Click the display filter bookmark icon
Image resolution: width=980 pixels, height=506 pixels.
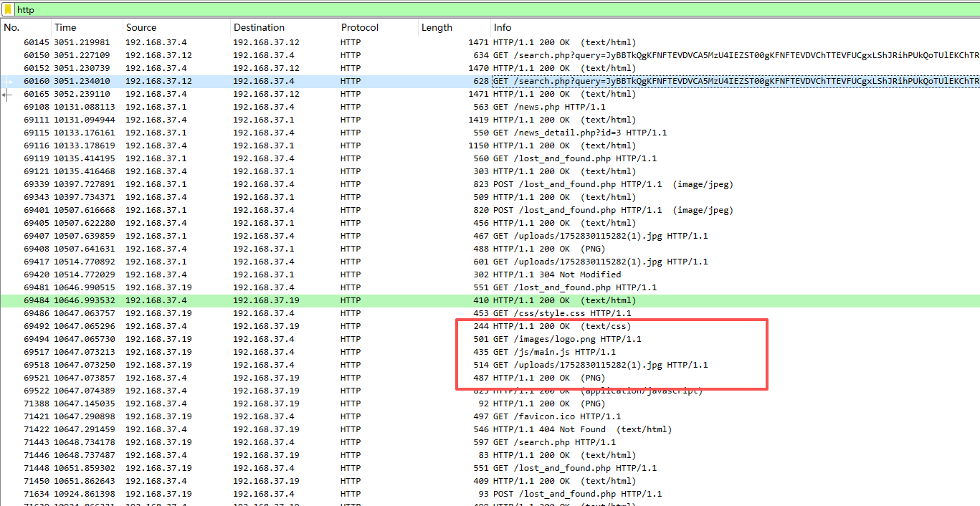pyautogui.click(x=8, y=9)
